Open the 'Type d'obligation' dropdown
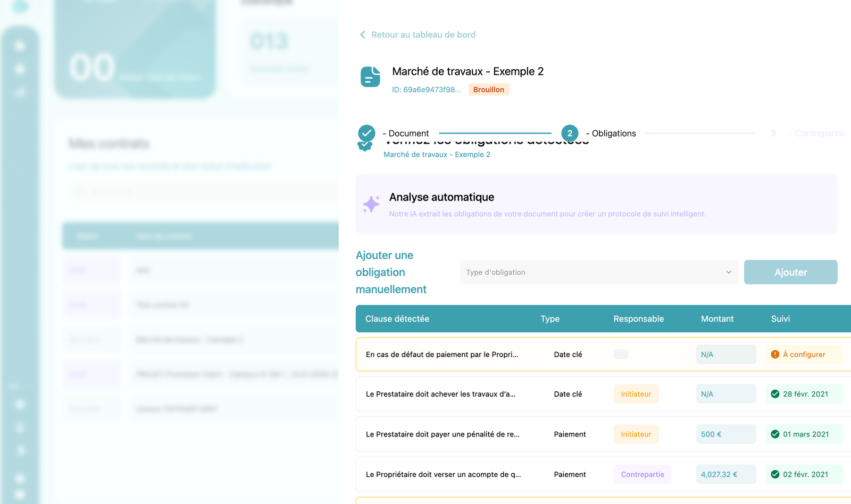This screenshot has height=504, width=851. 599,272
